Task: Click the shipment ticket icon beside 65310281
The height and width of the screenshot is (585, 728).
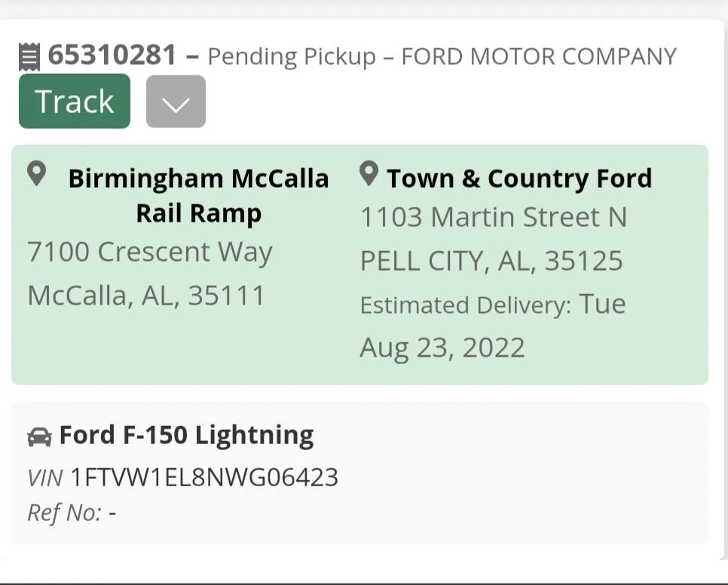Action: point(29,55)
